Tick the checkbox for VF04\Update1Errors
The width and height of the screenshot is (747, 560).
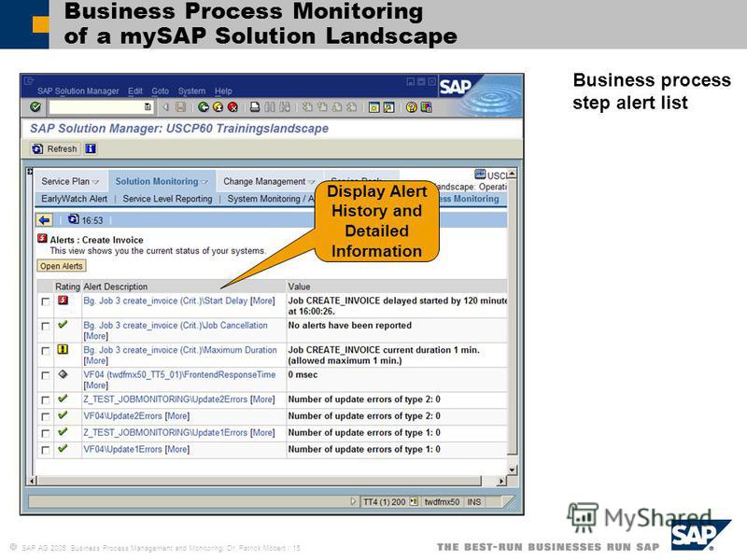pos(45,450)
